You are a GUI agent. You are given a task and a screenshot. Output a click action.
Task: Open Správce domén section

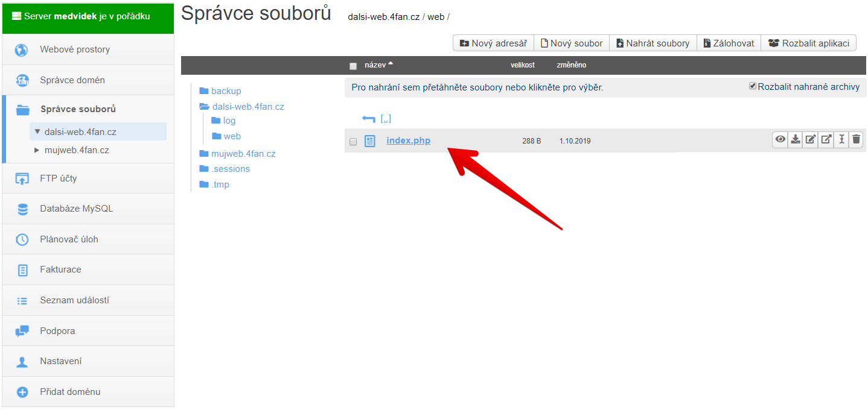click(88, 80)
